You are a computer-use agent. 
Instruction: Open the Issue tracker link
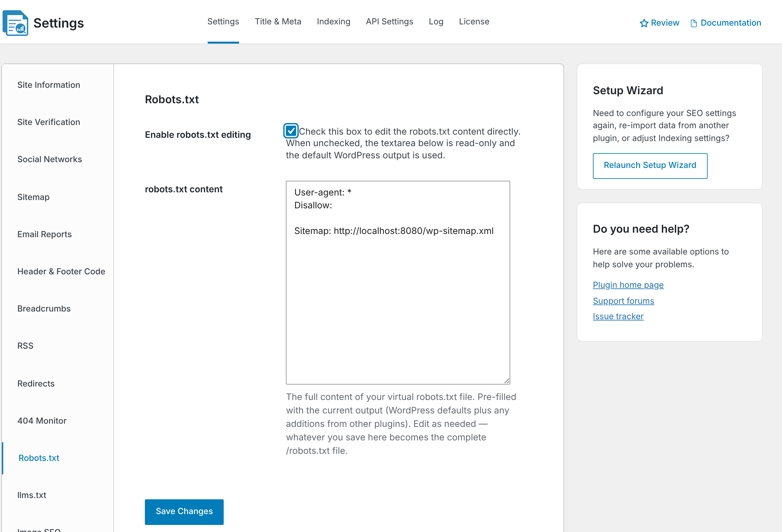click(x=618, y=316)
